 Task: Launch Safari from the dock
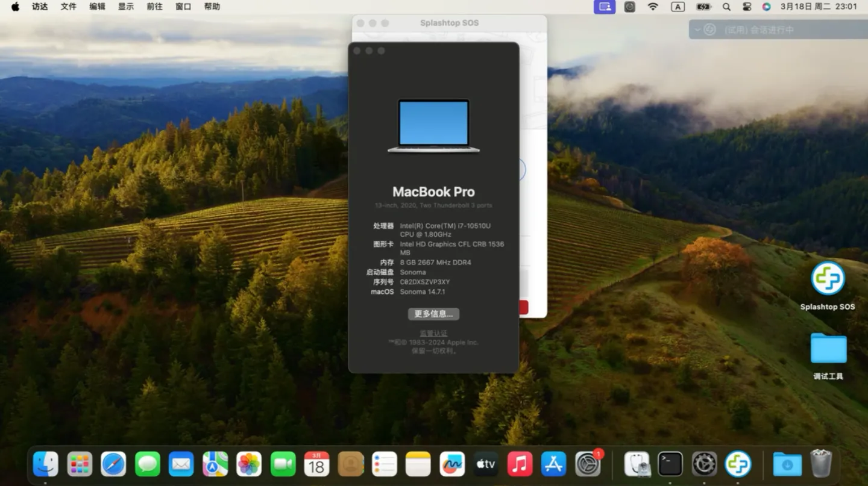point(113,464)
